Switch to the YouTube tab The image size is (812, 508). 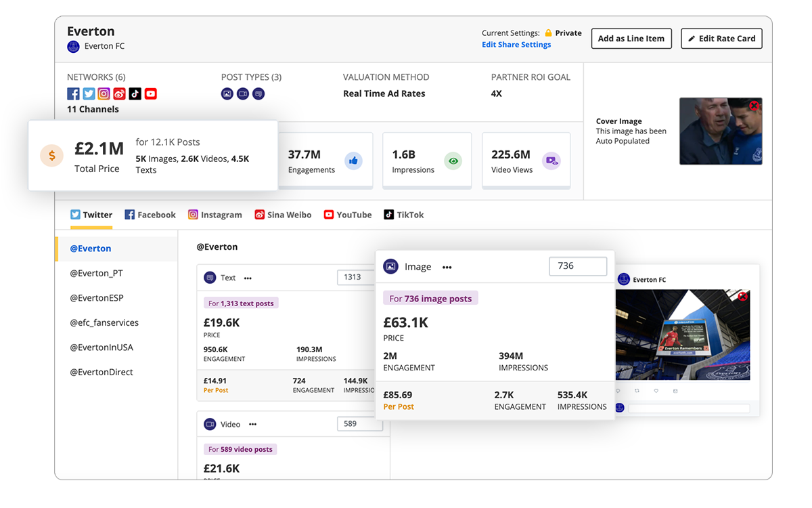point(348,215)
